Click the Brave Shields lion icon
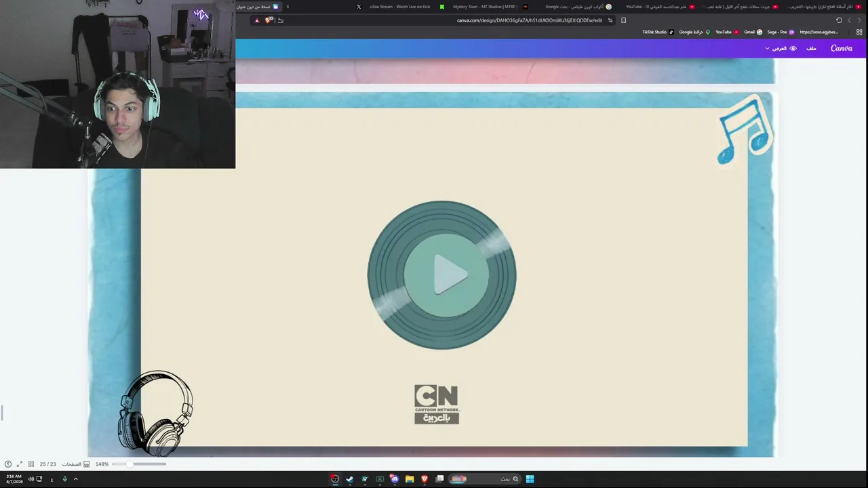The image size is (868, 488). point(269,20)
